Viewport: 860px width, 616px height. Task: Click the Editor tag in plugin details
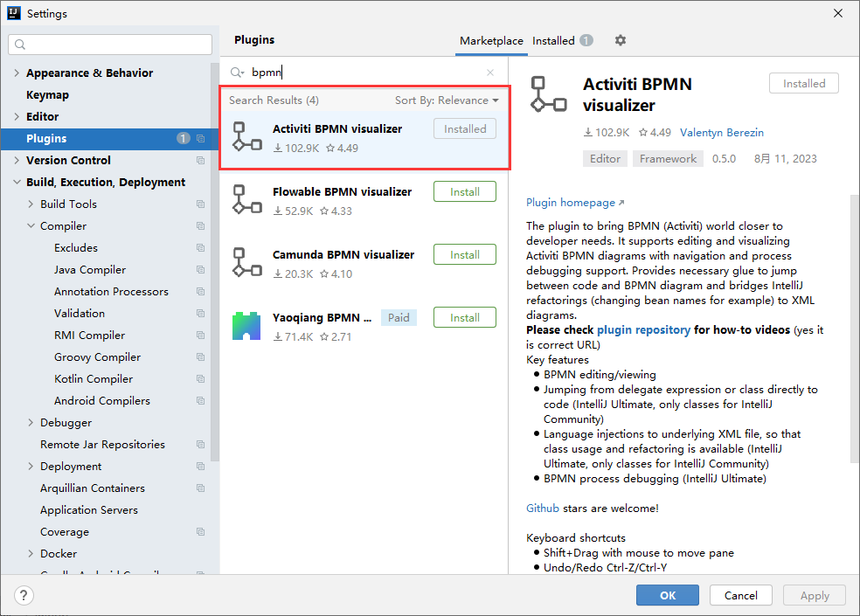click(x=605, y=158)
